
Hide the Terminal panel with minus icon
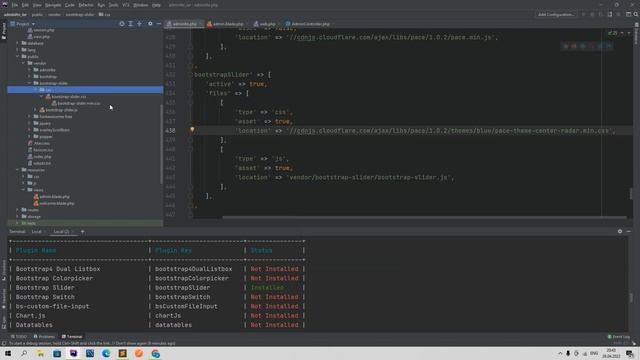[x=629, y=231]
